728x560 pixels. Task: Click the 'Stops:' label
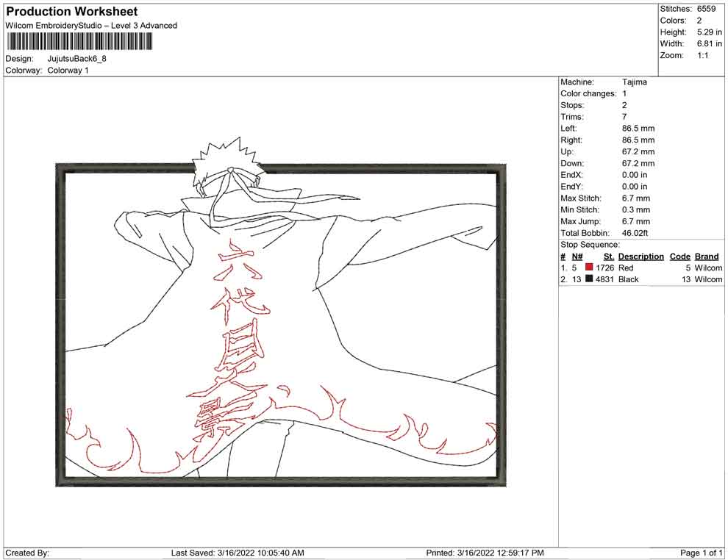572,105
